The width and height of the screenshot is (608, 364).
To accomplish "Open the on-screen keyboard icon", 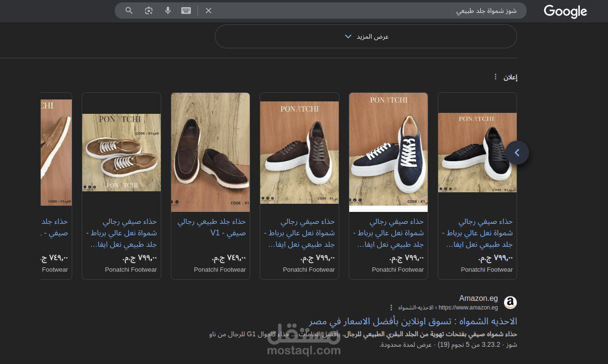I will pos(186,11).
